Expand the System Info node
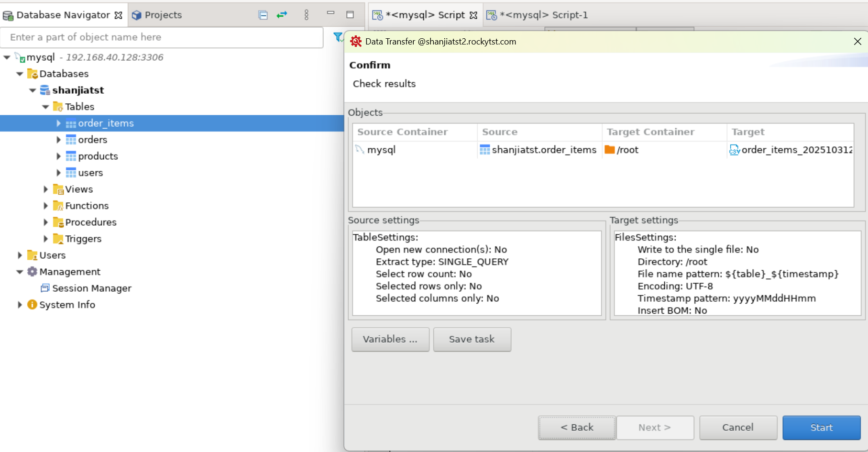 click(20, 305)
